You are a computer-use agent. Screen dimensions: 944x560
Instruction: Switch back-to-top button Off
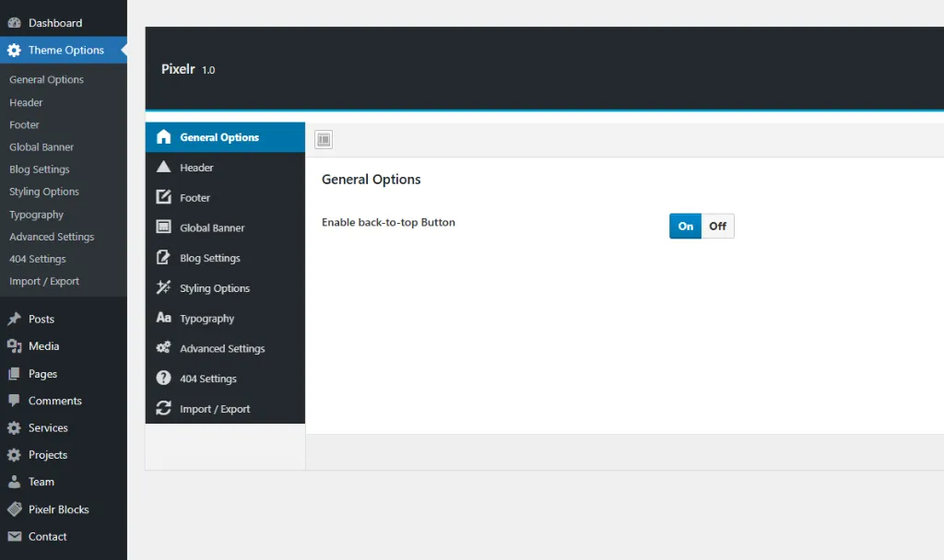click(717, 227)
